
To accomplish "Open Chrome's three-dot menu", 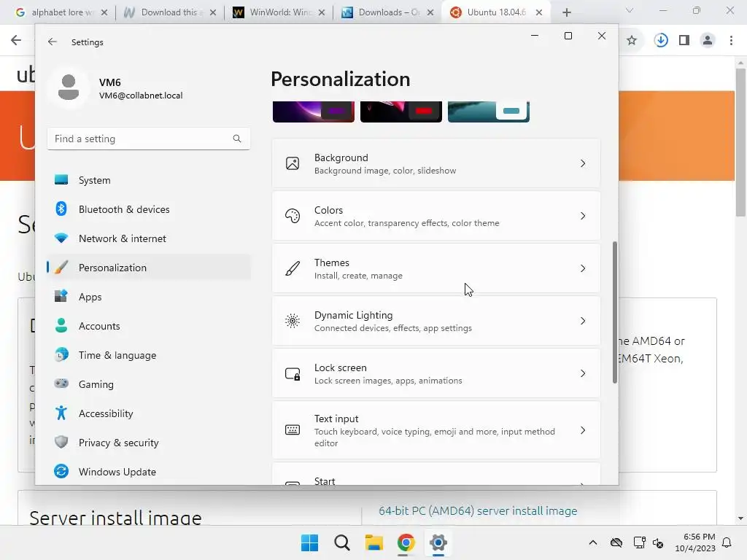I will tap(731, 41).
